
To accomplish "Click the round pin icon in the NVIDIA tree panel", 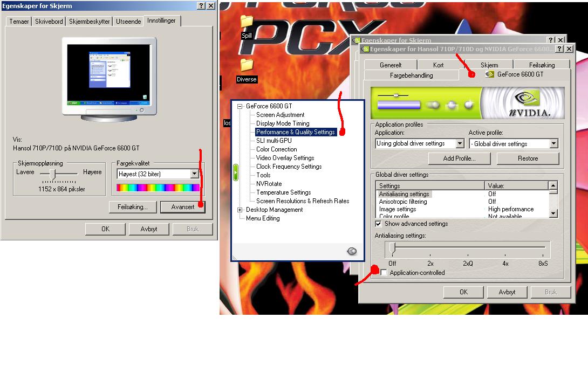I will click(x=352, y=251).
